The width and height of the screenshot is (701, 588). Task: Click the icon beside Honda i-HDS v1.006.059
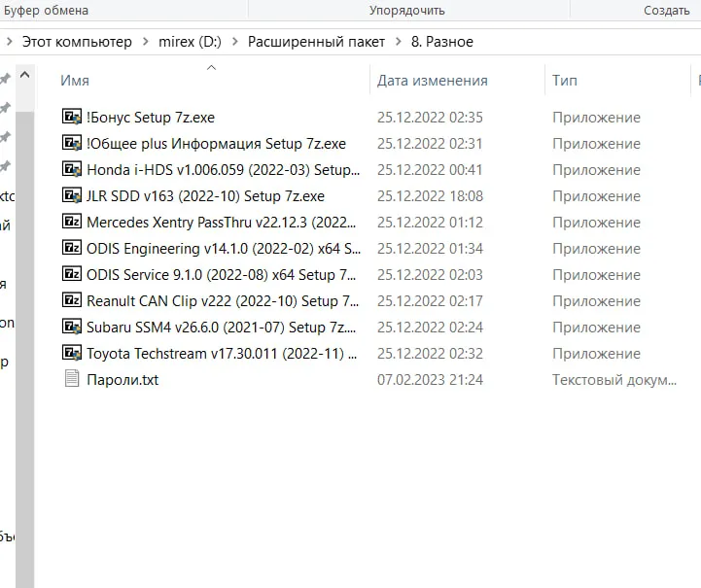(x=72, y=169)
